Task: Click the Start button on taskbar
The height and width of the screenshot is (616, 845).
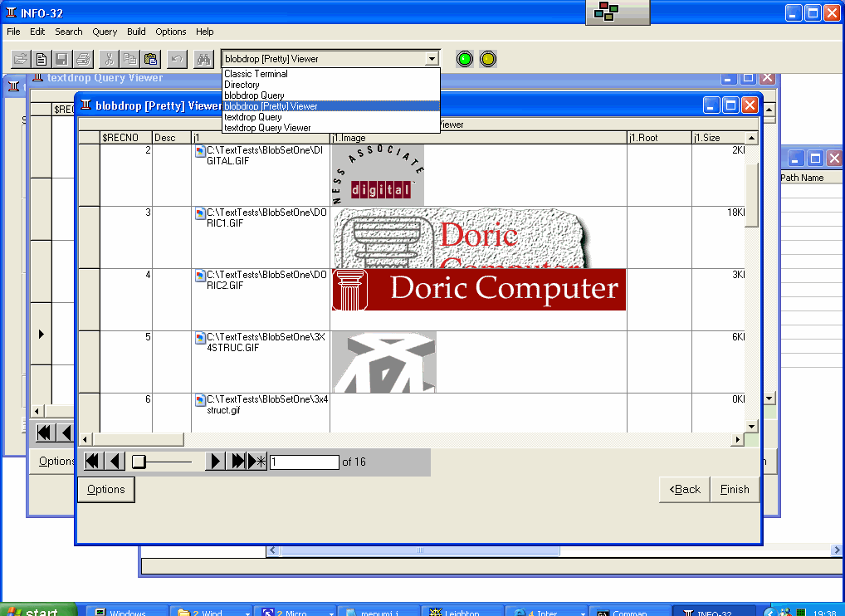Action: (37, 610)
